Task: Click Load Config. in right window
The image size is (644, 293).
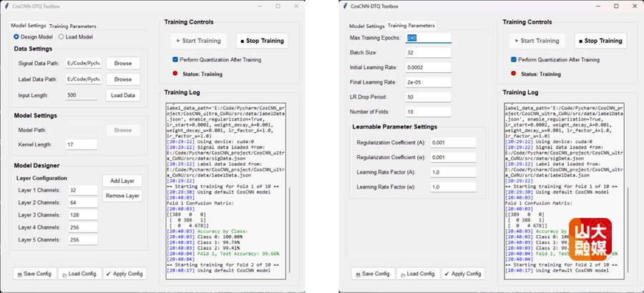Action: coord(418,274)
